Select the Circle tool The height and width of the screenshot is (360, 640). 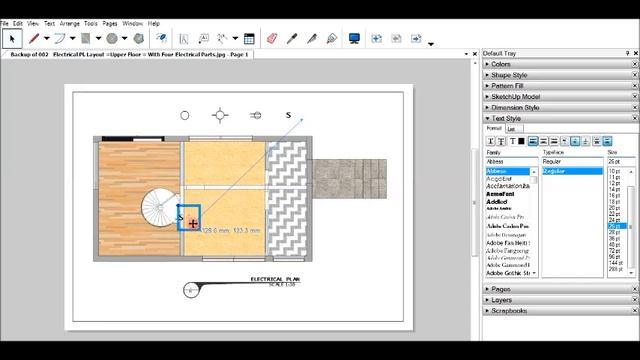(112, 39)
